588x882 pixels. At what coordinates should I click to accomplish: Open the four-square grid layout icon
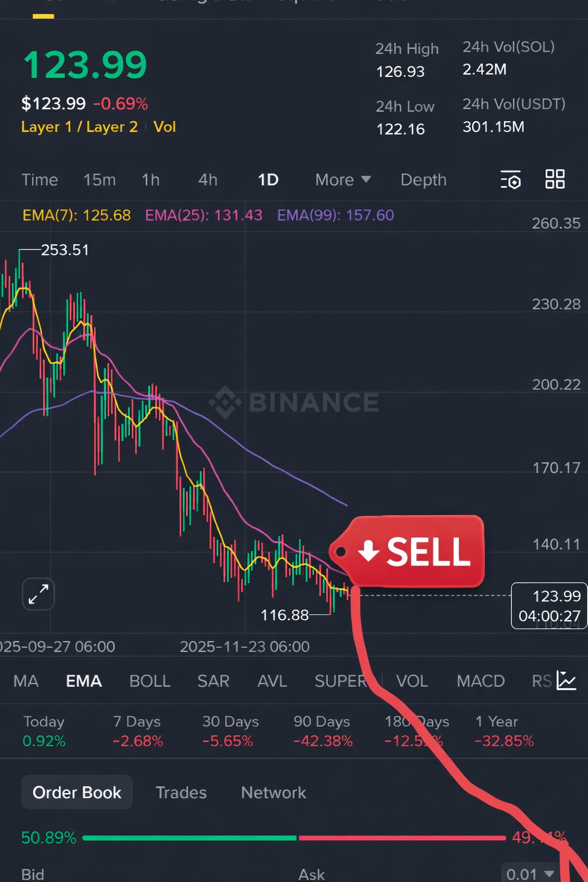(x=555, y=179)
